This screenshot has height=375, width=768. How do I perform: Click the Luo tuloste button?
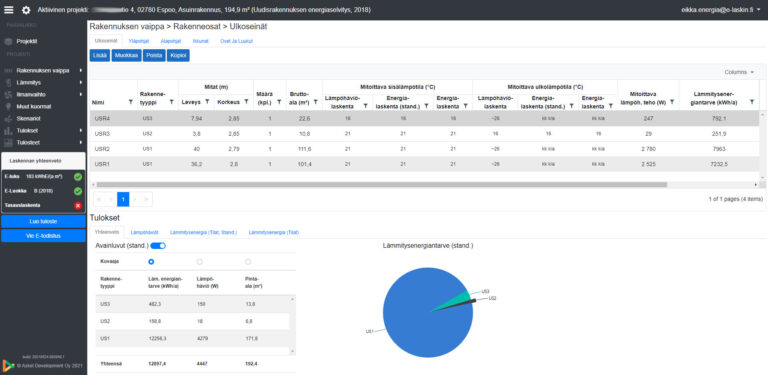(x=44, y=221)
